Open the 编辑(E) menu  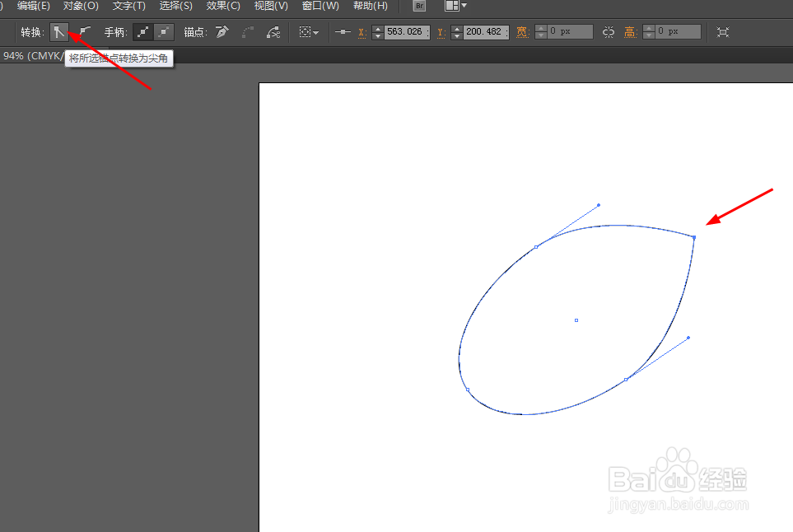click(x=34, y=6)
